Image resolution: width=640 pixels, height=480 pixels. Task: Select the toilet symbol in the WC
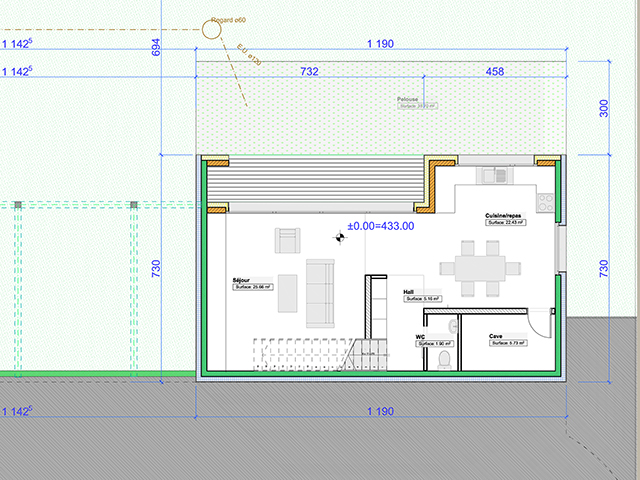[x=444, y=360]
